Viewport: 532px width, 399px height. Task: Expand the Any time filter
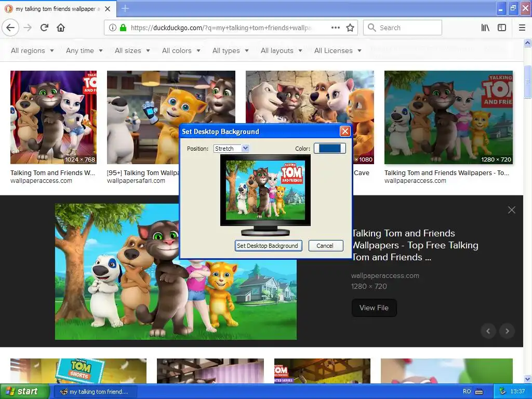pos(84,50)
